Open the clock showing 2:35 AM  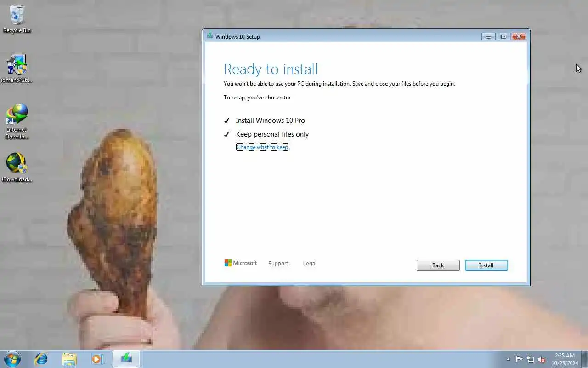point(565,359)
